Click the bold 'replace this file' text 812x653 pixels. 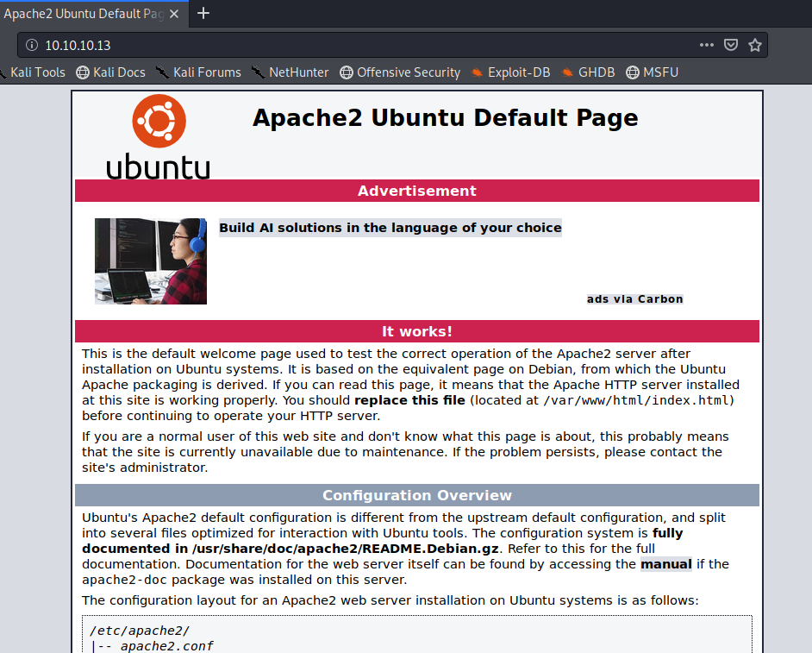coord(409,400)
